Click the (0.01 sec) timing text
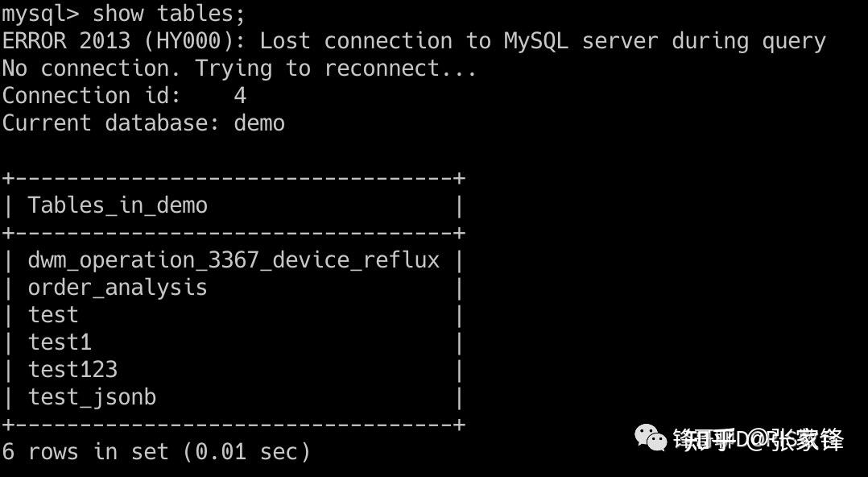This screenshot has width=868, height=477. [x=246, y=451]
